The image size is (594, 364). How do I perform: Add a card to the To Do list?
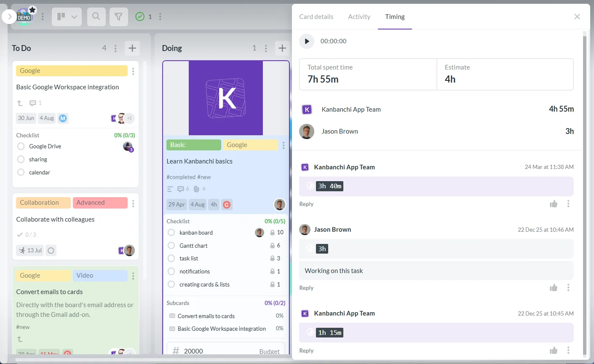pyautogui.click(x=132, y=48)
